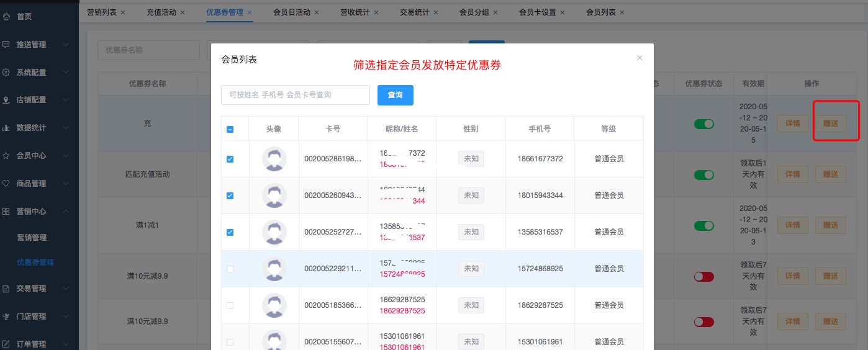868x350 pixels.
Task: Click avatar of member 18661677372
Action: (x=274, y=159)
